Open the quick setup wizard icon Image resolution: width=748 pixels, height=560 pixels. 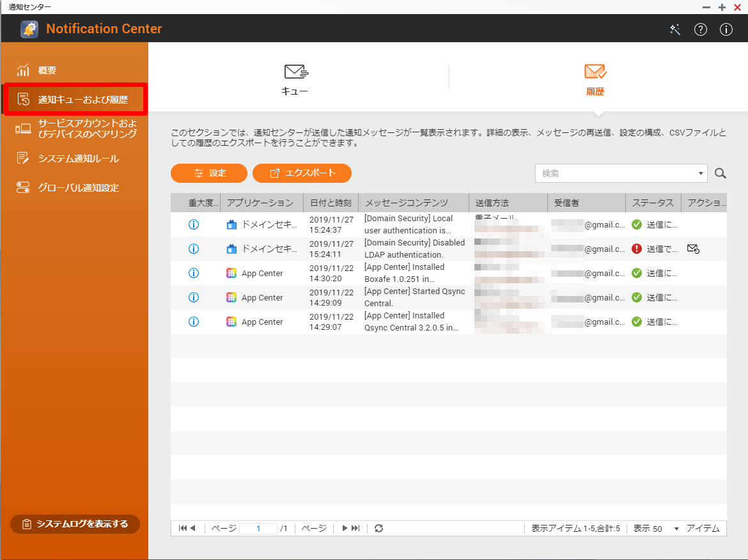[x=675, y=29]
